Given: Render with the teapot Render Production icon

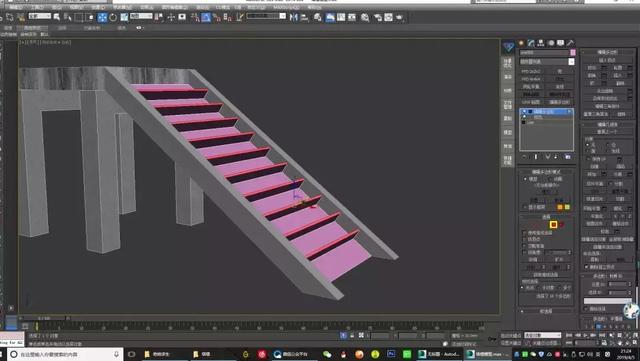Looking at the screenshot, I should coord(399,17).
